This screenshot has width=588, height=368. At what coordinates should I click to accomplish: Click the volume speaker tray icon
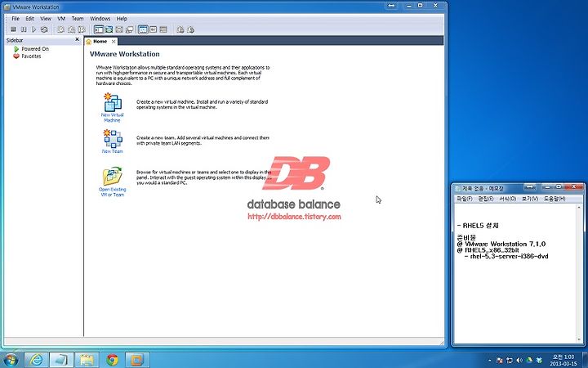[x=519, y=361]
